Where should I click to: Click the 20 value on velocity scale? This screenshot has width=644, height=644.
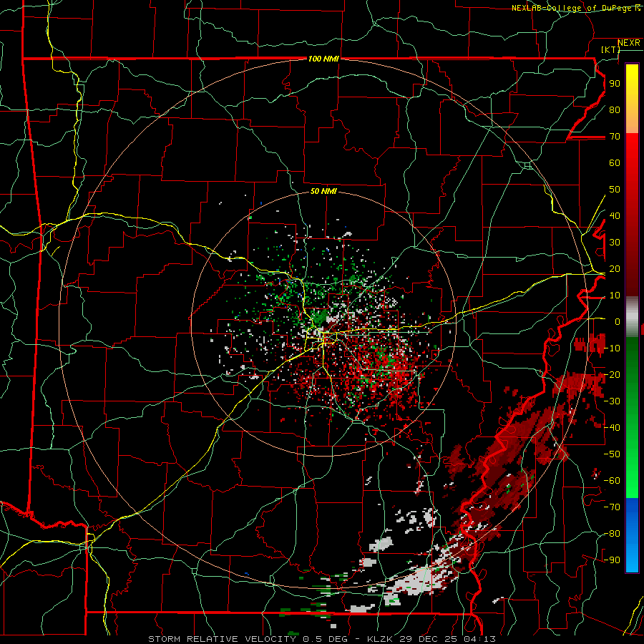[x=615, y=268]
